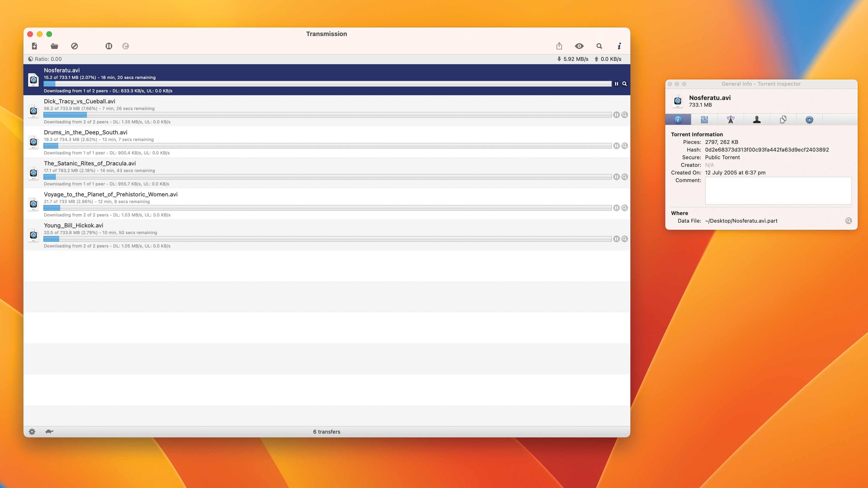Open the gear action menu at bottom

click(32, 431)
